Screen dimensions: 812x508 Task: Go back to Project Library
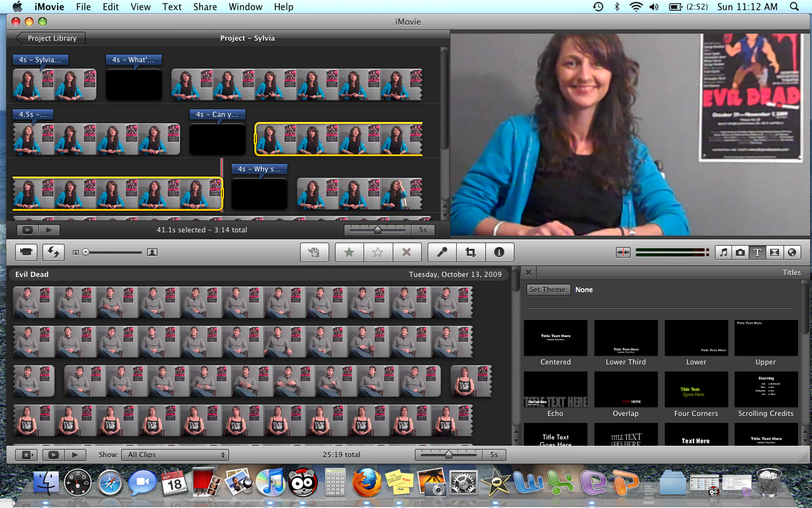click(51, 38)
